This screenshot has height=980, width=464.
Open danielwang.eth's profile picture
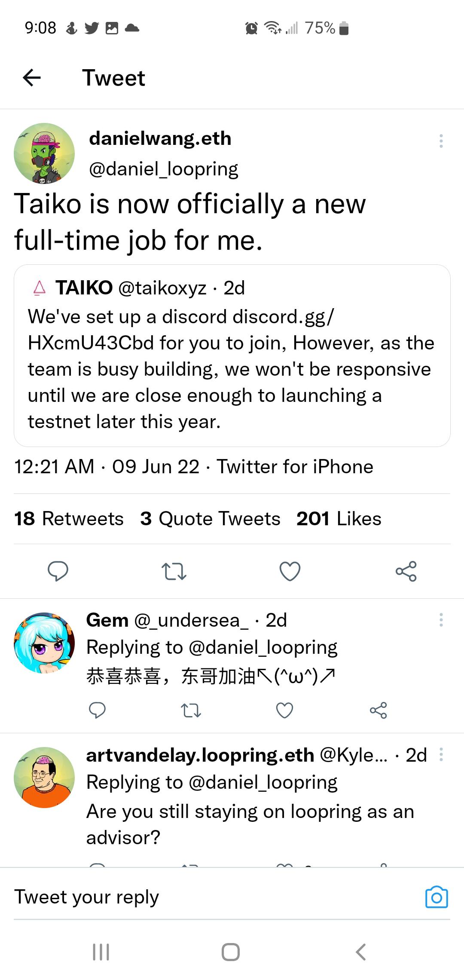(44, 153)
